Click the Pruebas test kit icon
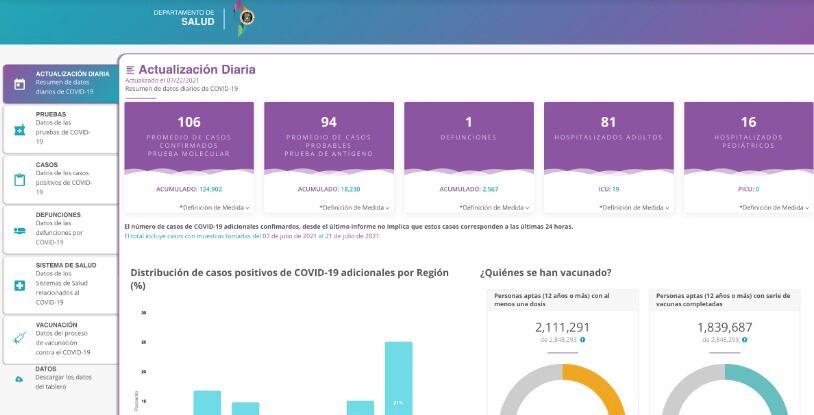This screenshot has width=814, height=415. (19, 129)
